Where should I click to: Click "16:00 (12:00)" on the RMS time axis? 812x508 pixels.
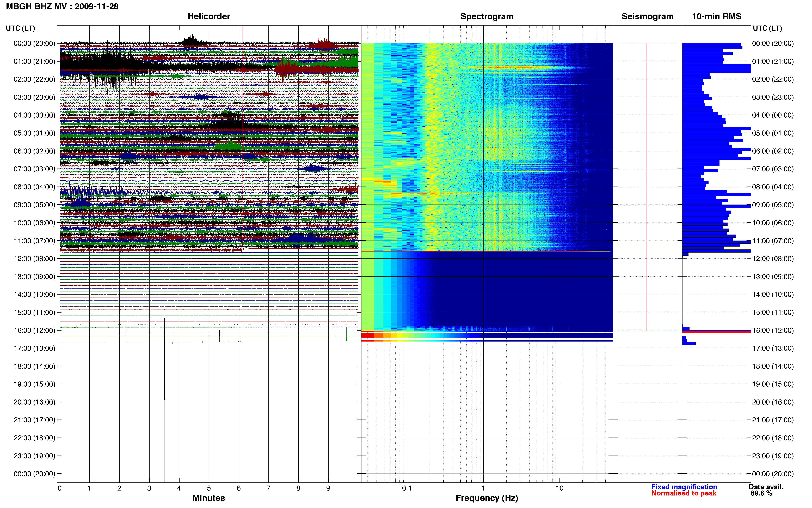[x=773, y=330]
